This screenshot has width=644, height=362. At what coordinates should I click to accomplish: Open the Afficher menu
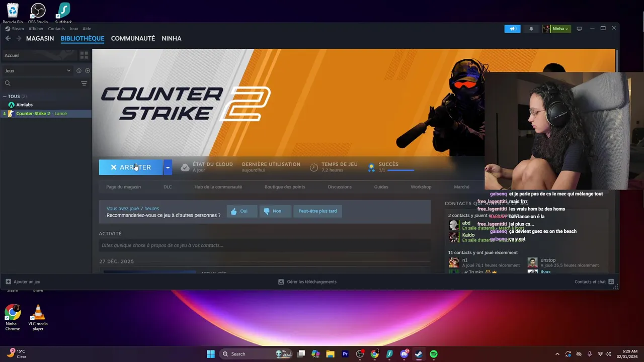click(x=36, y=29)
